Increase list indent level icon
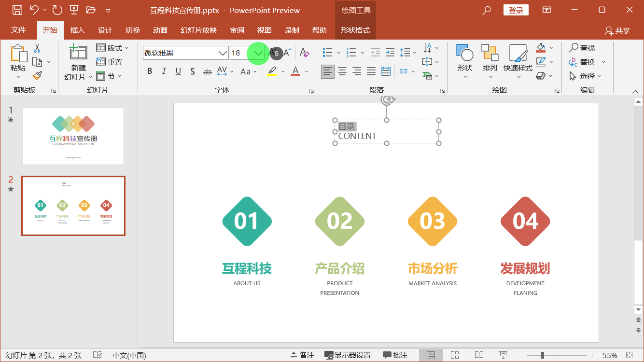This screenshot has height=362, width=644. click(x=390, y=53)
